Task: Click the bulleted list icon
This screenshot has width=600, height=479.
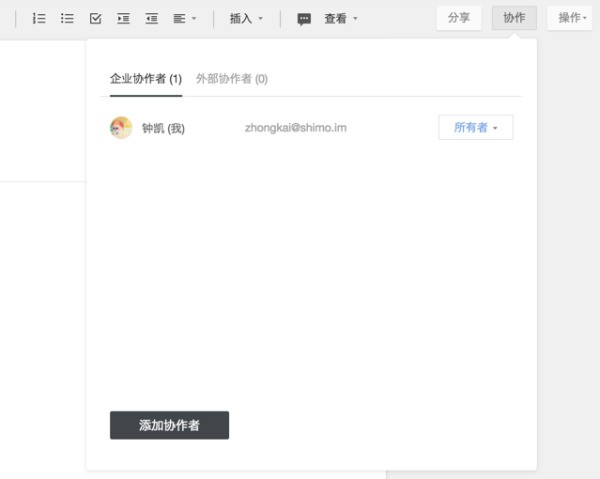Action: coord(67,18)
